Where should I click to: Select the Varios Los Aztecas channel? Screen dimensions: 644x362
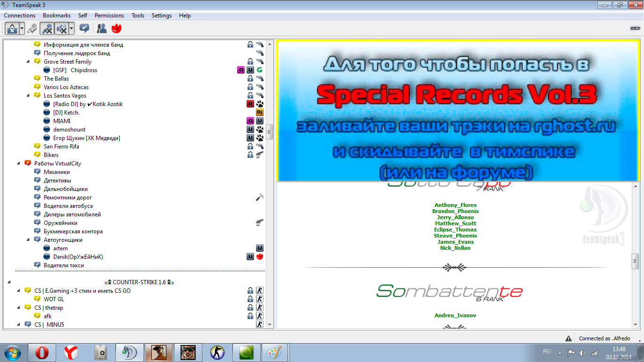click(x=66, y=87)
